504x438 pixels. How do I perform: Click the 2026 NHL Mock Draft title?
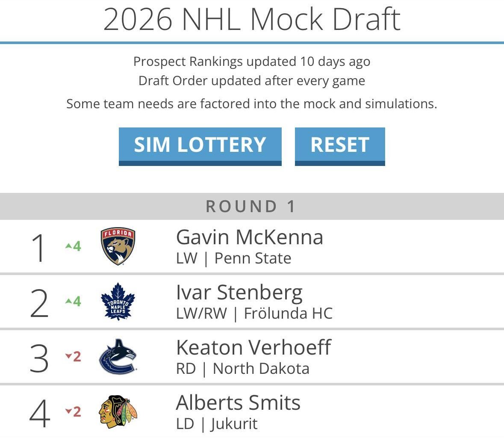[x=252, y=19]
